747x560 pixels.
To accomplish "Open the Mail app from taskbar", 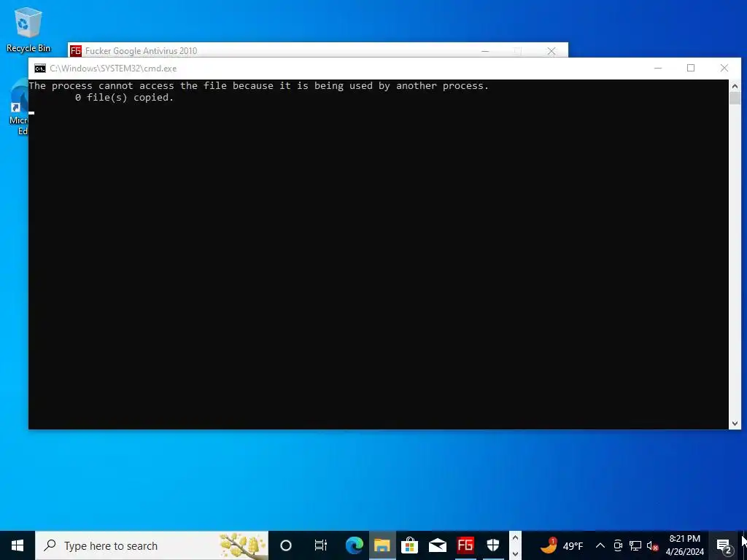I will coord(438,545).
